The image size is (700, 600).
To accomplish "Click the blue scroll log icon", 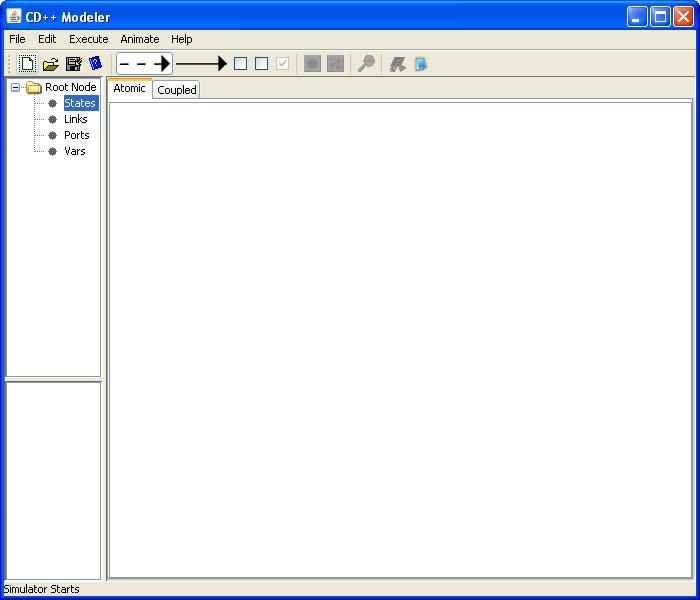I will (x=421, y=64).
